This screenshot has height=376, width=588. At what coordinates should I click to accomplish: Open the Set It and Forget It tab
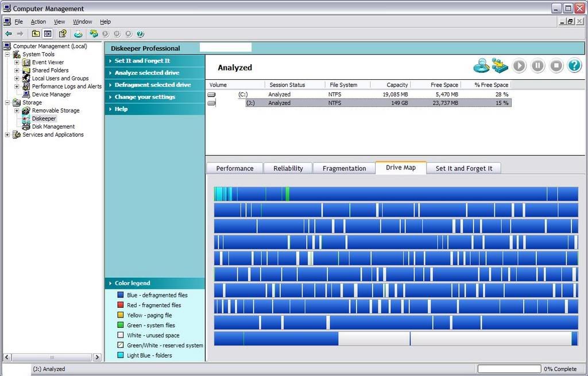pyautogui.click(x=464, y=168)
